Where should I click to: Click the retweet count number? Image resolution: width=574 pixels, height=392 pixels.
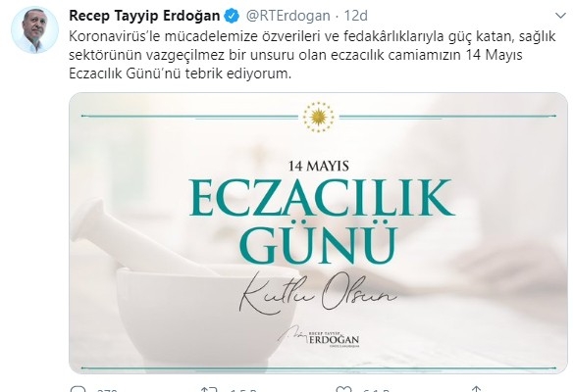click(x=243, y=390)
